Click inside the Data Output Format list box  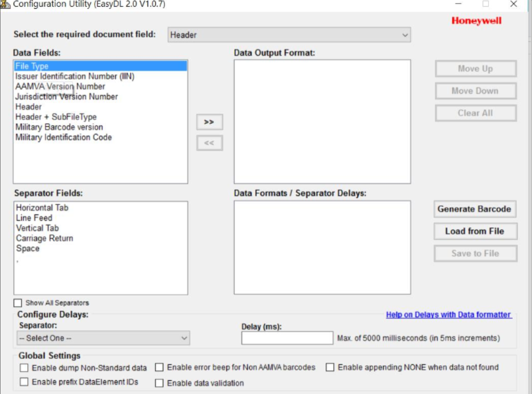click(x=322, y=122)
